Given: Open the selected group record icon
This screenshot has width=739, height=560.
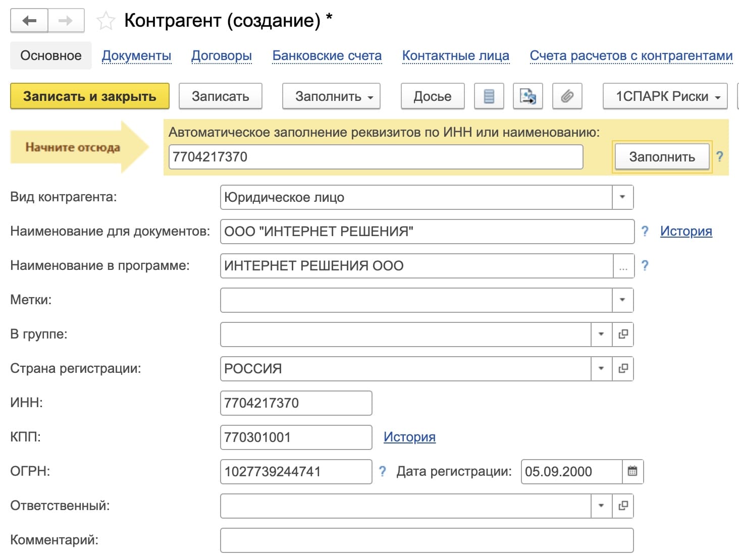Looking at the screenshot, I should (x=623, y=334).
